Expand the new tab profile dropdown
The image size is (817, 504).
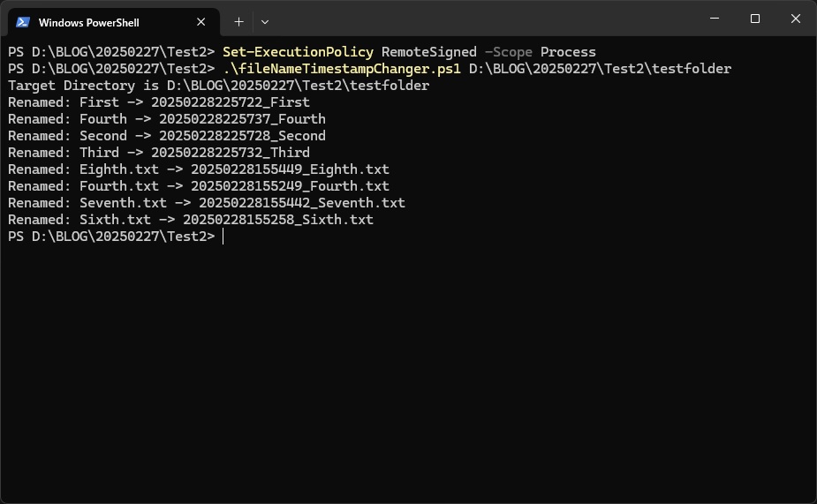coord(265,22)
